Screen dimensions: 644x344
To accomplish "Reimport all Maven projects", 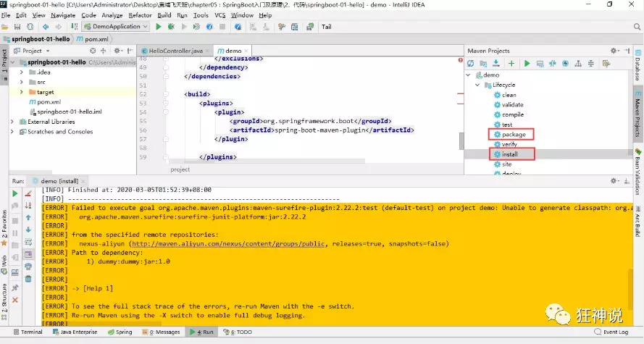I will [471, 64].
